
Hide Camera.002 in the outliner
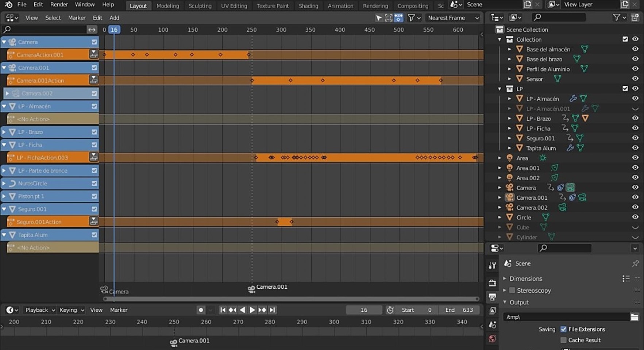point(635,207)
